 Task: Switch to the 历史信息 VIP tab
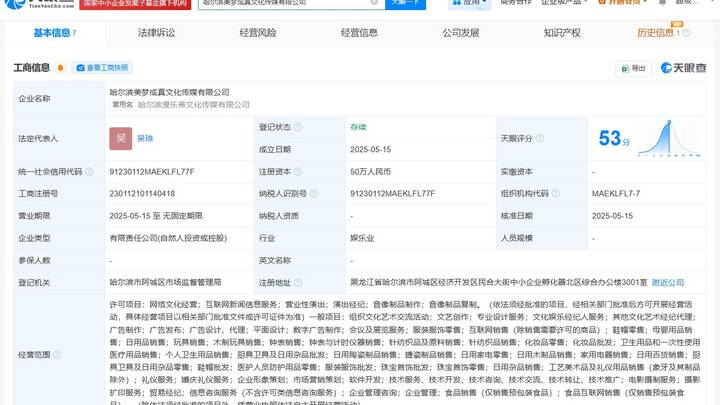click(x=655, y=33)
